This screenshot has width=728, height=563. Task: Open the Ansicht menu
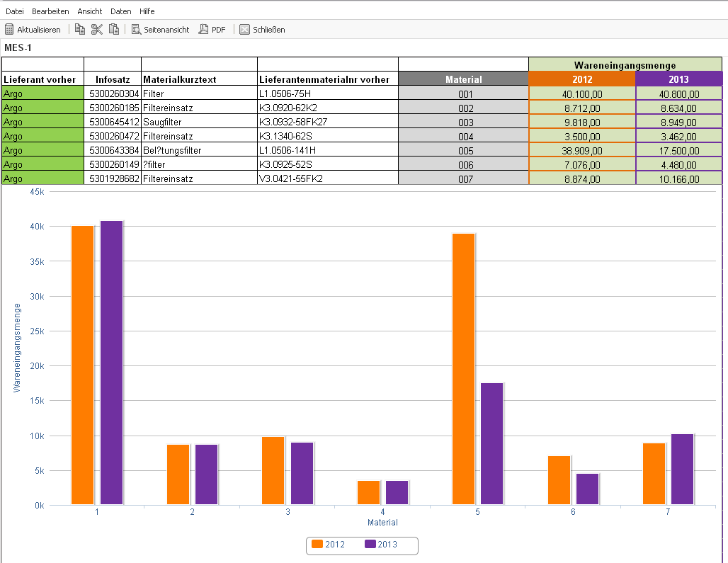coord(90,11)
